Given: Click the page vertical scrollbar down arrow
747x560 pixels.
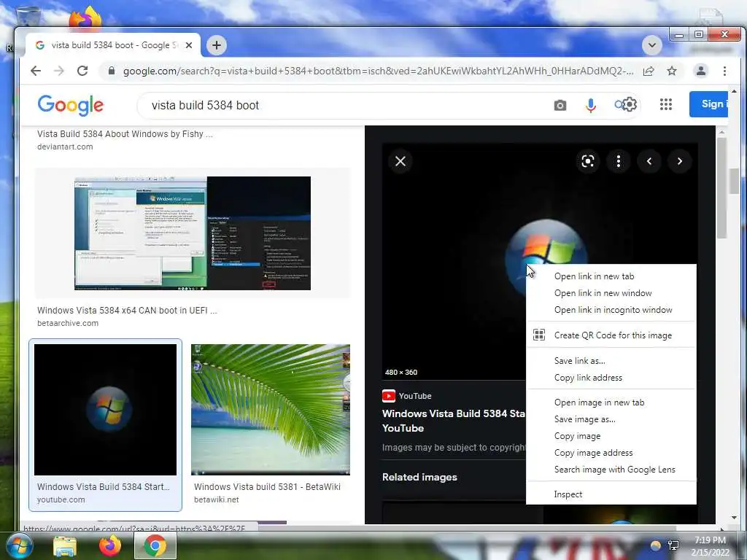Looking at the screenshot, I should click(x=734, y=518).
